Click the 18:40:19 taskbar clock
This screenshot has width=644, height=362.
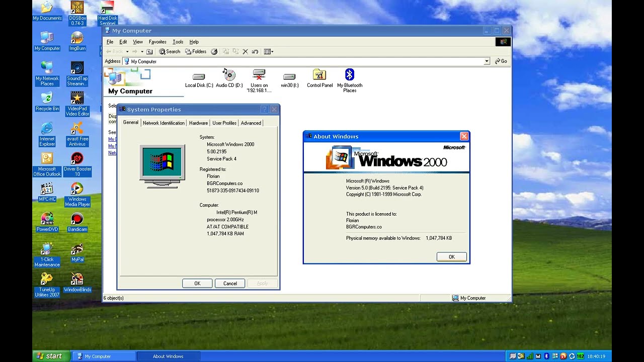(x=596, y=356)
